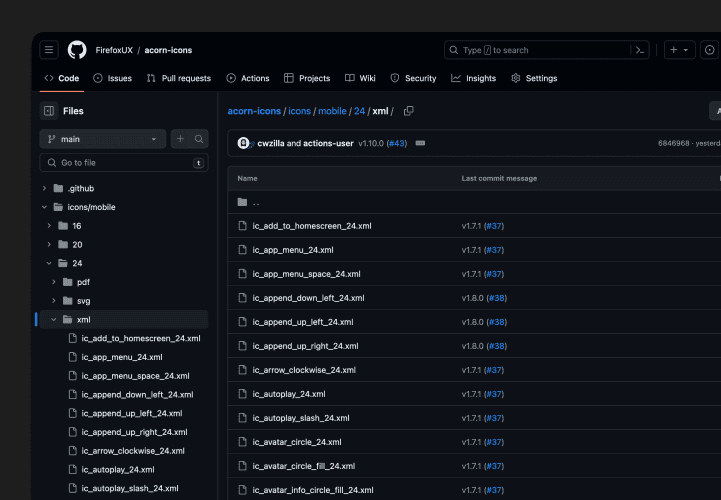Open the Projects tab
721x500 pixels.
pos(307,78)
